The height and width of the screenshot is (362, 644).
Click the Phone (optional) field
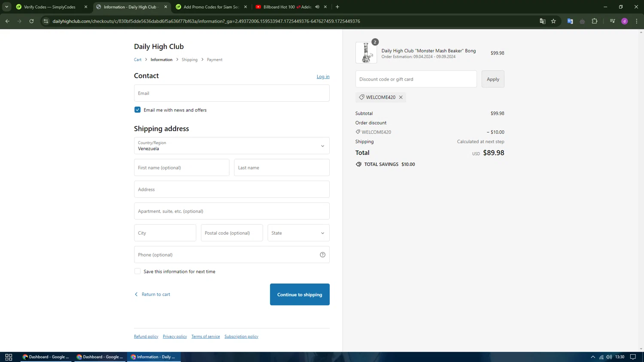tap(232, 255)
